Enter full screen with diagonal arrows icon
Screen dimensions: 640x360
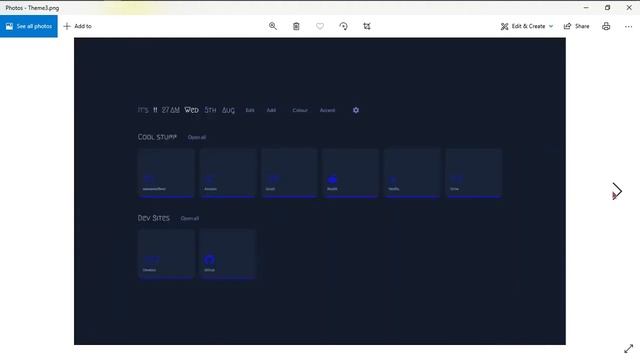(x=629, y=349)
